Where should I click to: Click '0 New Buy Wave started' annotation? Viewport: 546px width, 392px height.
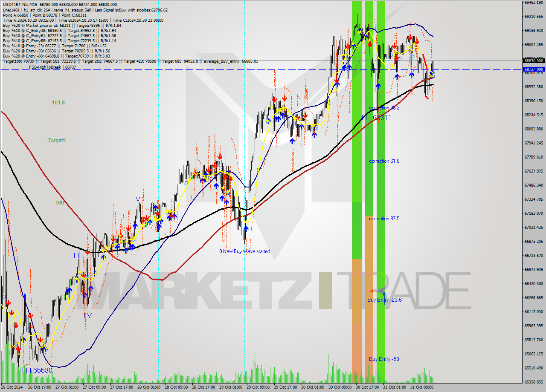pos(245,251)
